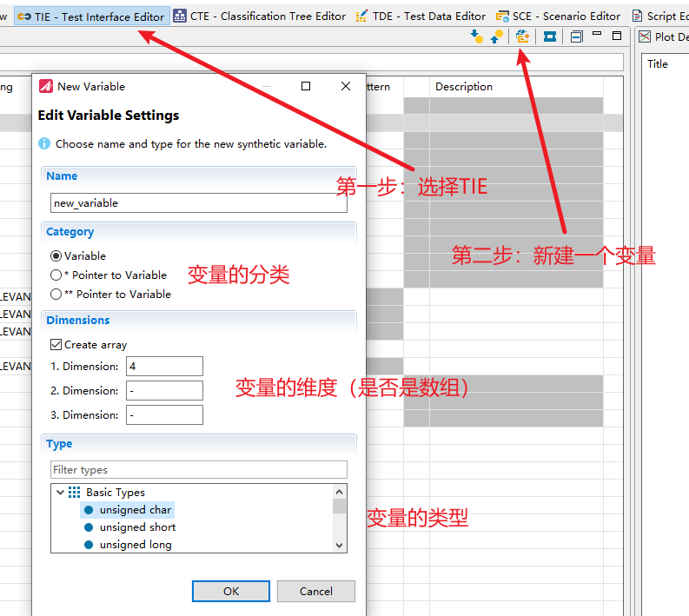
Task: Click the 1. Dimension input field
Action: [x=164, y=366]
